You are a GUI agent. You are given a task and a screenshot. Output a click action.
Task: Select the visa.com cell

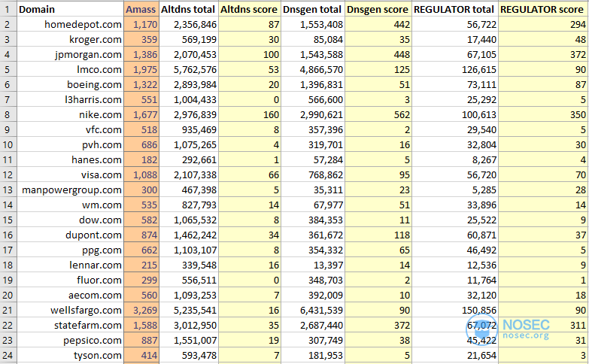(x=70, y=174)
